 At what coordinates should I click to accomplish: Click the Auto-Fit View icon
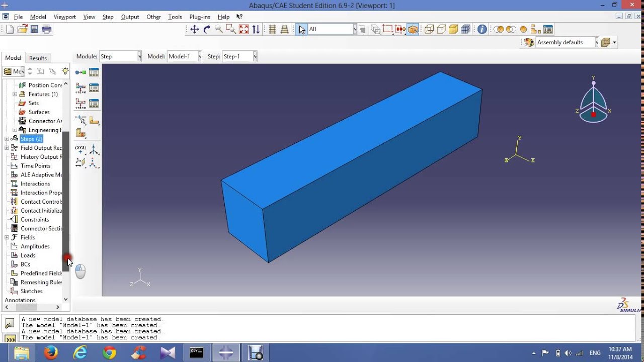pos(244,29)
